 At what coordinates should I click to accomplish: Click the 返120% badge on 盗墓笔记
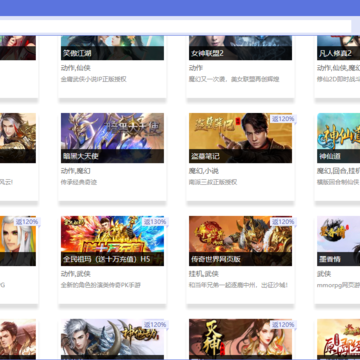pyautogui.click(x=283, y=119)
